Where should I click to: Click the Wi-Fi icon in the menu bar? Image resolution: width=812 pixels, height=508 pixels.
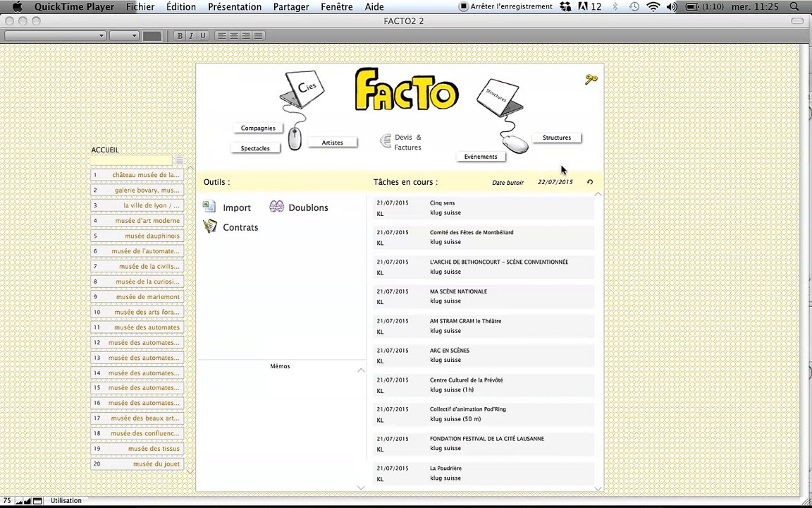point(653,7)
